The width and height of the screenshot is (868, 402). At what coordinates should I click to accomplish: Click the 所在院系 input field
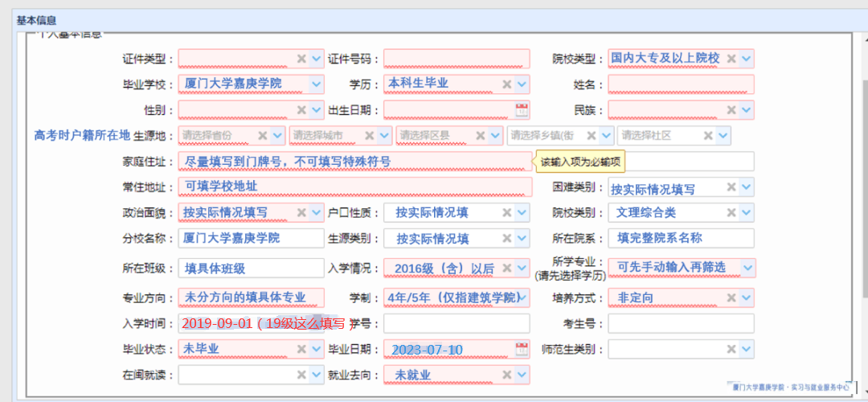681,238
